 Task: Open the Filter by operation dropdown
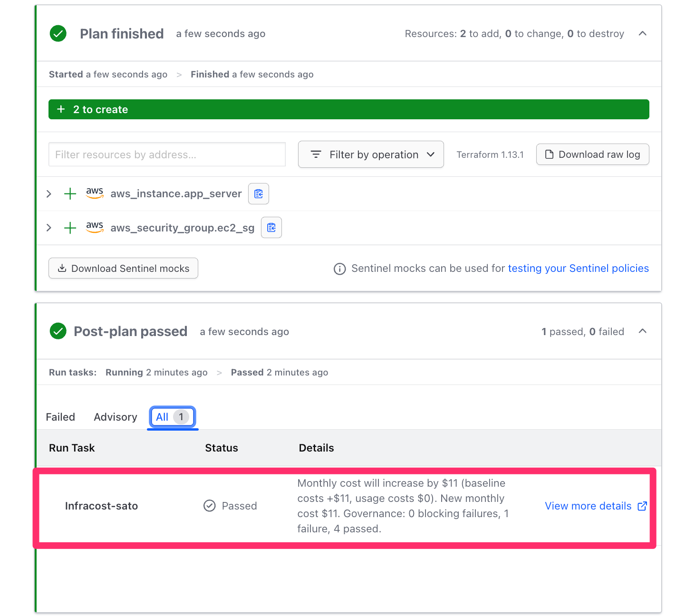371,154
